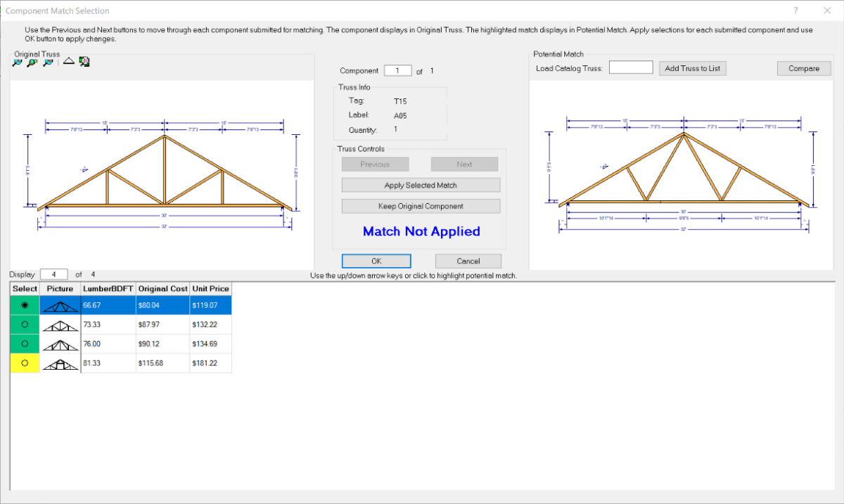Cancel the component match selection
This screenshot has width=844, height=504.
pyautogui.click(x=468, y=261)
